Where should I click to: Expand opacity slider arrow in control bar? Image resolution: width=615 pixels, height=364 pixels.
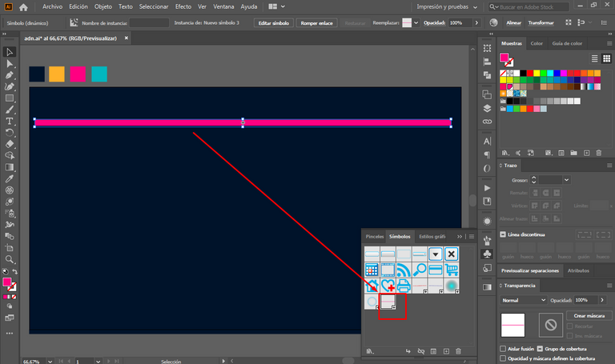(x=476, y=22)
